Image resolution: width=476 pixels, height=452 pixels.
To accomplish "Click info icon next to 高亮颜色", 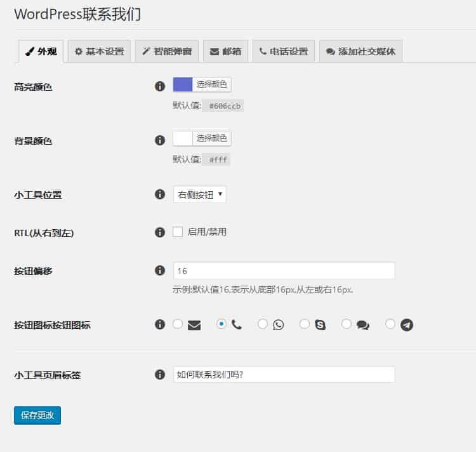I will (160, 86).
